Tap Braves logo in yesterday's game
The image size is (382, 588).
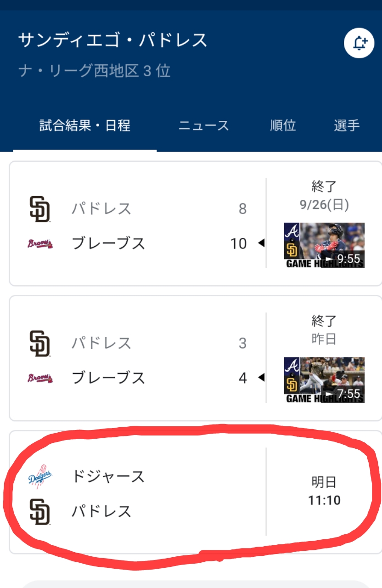click(39, 378)
